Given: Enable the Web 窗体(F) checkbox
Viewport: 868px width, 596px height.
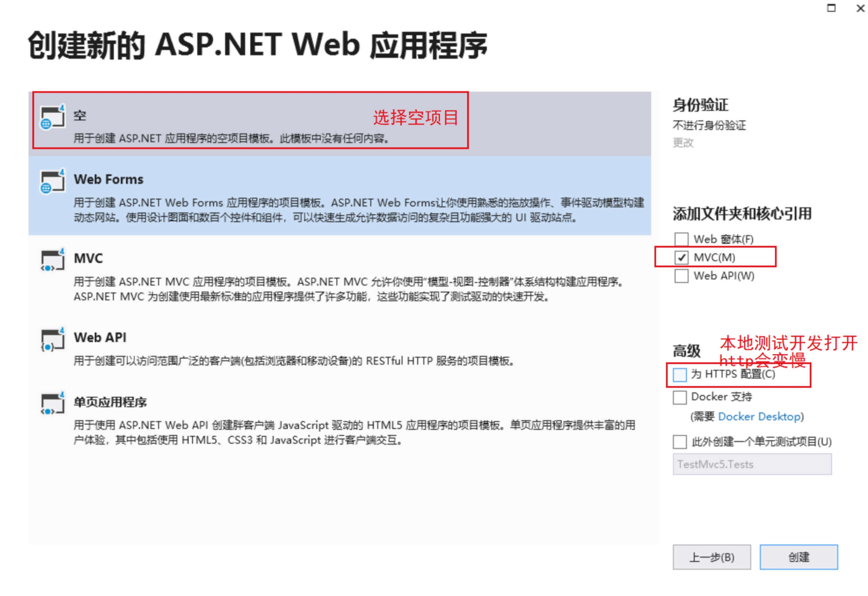Looking at the screenshot, I should click(681, 239).
